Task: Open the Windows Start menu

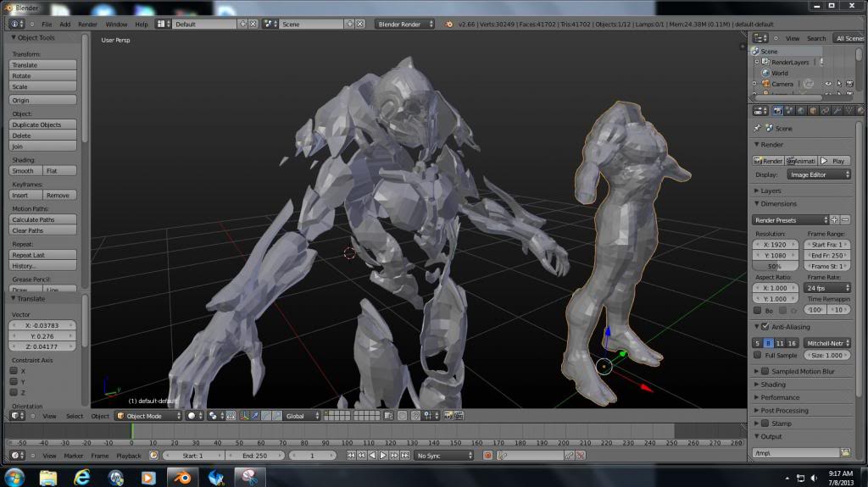Action: (15, 477)
